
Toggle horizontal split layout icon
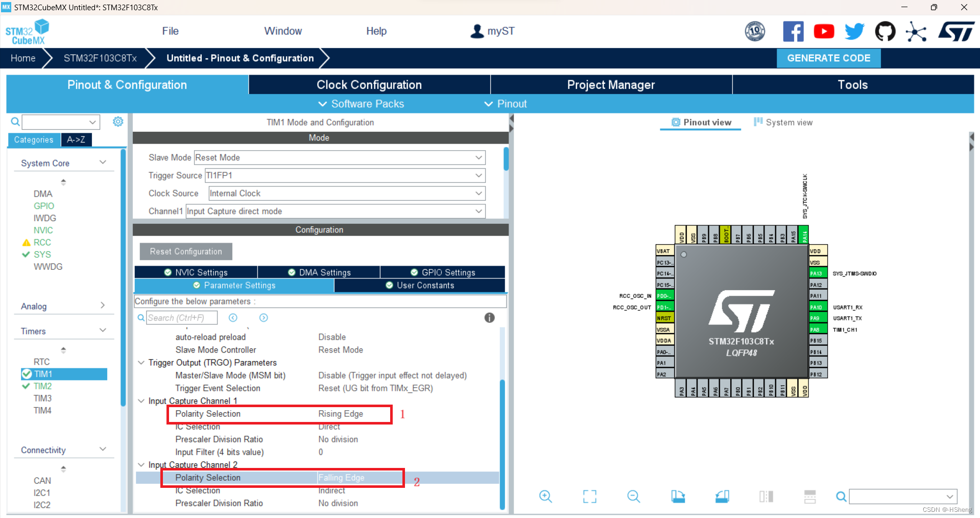click(x=810, y=496)
